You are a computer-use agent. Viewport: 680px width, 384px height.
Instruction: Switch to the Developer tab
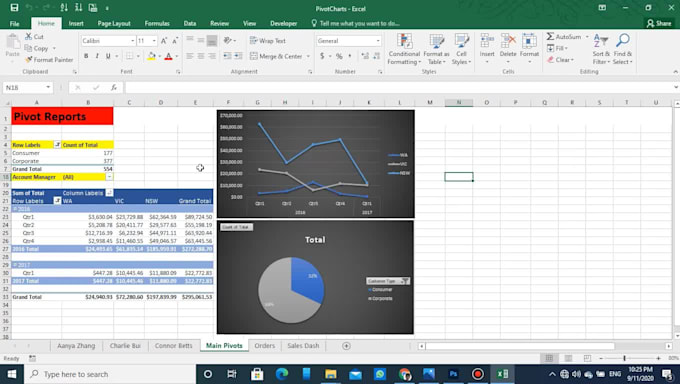tap(284, 23)
